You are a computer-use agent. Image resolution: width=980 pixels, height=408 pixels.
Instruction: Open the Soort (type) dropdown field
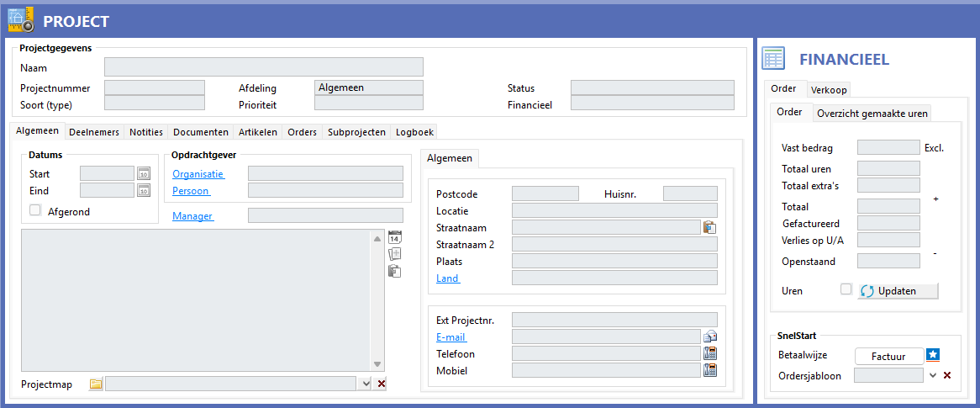[x=155, y=103]
